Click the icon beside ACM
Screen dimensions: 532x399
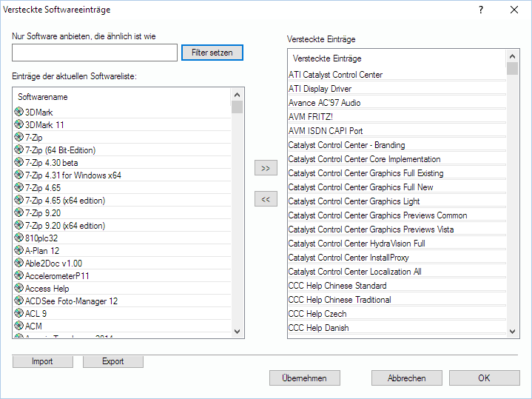19,325
